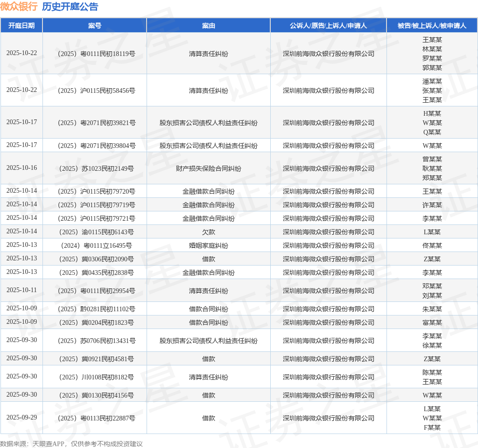The width and height of the screenshot is (478, 448).
Task: Select the 案由 column header
Action: tap(209, 26)
